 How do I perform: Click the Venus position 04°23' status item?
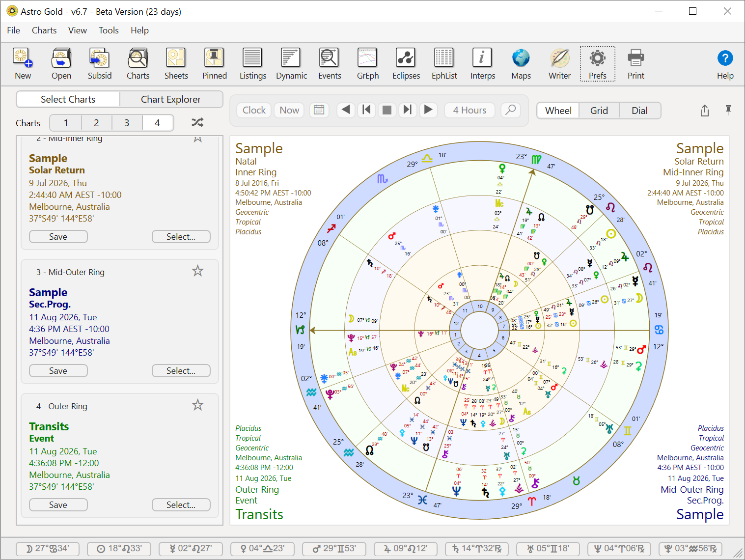(x=263, y=549)
